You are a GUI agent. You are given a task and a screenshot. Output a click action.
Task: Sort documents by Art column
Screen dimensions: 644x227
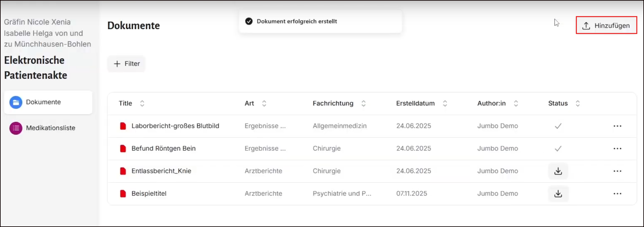pyautogui.click(x=264, y=104)
